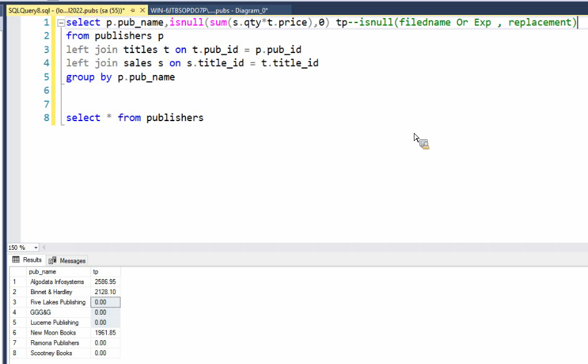Image resolution: width=588 pixels, height=364 pixels.
Task: Click the Messages tab icon
Action: [x=52, y=260]
